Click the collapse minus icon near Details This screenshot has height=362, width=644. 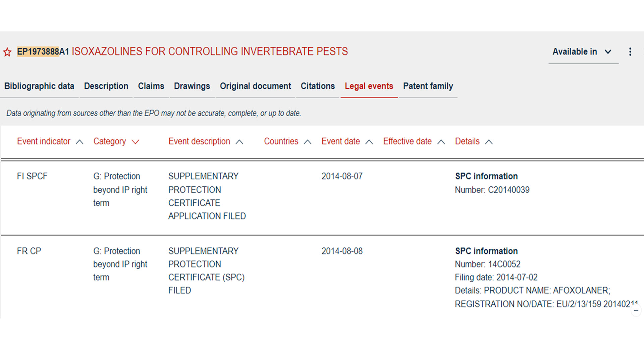[x=636, y=310]
